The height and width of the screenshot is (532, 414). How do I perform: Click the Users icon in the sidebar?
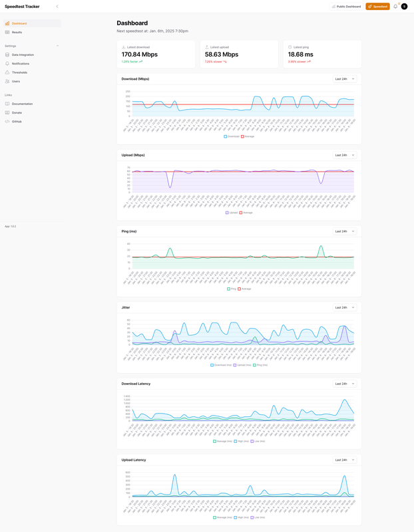[7, 81]
